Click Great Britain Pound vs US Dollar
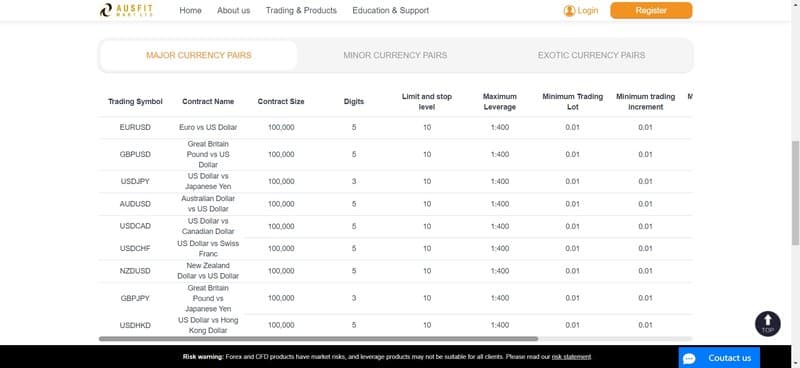The width and height of the screenshot is (800, 368). point(208,154)
